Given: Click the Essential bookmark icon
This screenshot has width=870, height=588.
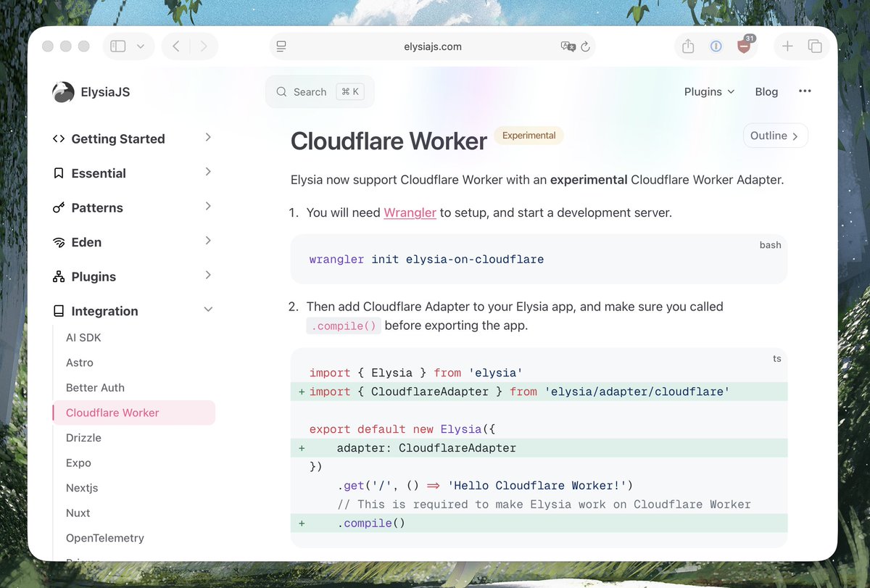Looking at the screenshot, I should [x=59, y=173].
